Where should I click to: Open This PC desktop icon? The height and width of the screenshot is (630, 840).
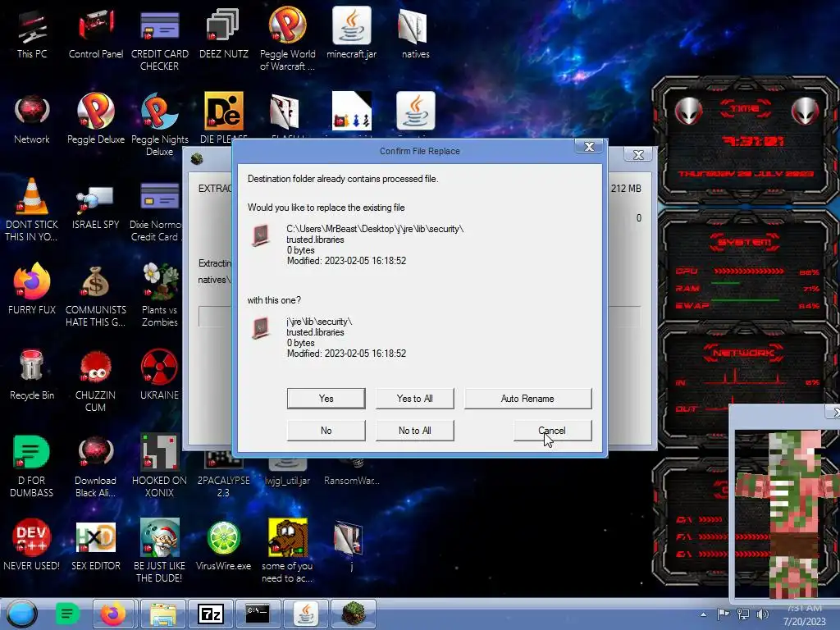(x=32, y=34)
